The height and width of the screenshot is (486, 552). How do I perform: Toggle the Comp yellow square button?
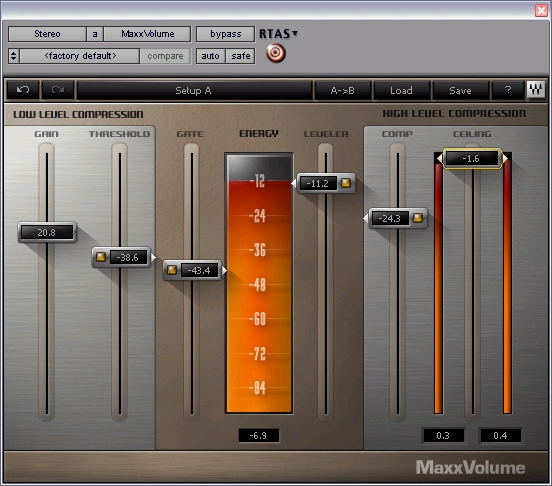tap(418, 218)
